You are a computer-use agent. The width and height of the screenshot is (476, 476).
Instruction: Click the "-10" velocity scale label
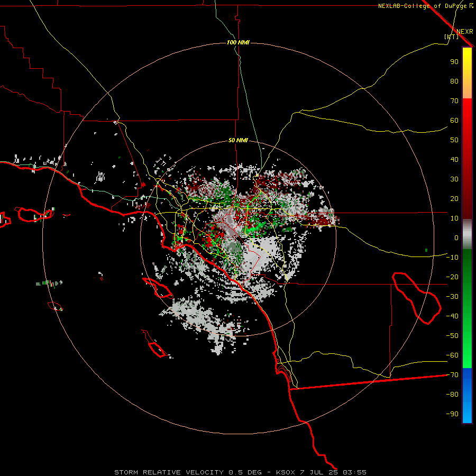point(452,258)
